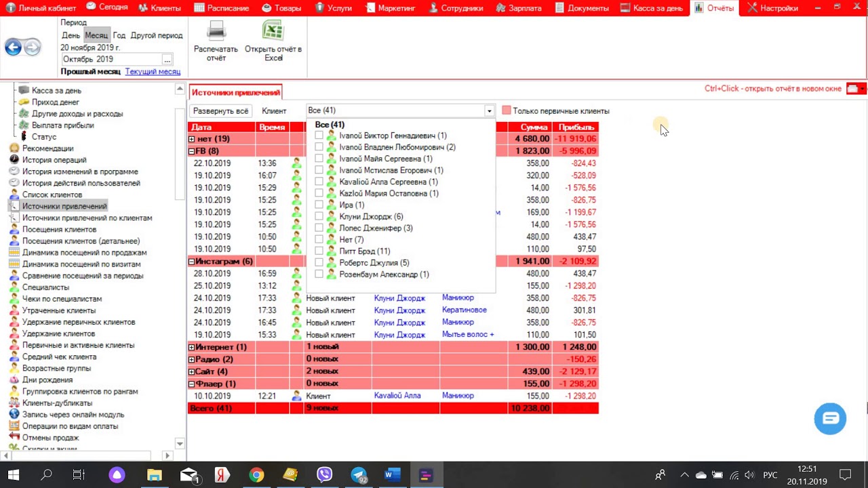Screen dimensions: 868x488
Task: Check Ivanoй Виктор Геннадиевич checkbox
Action: (319, 136)
